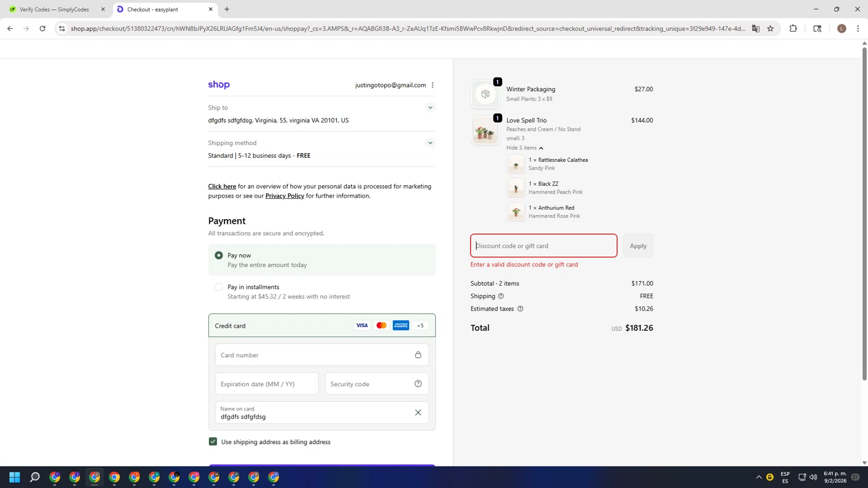Focus the Security code field
This screenshot has height=488, width=868.
coord(377,384)
